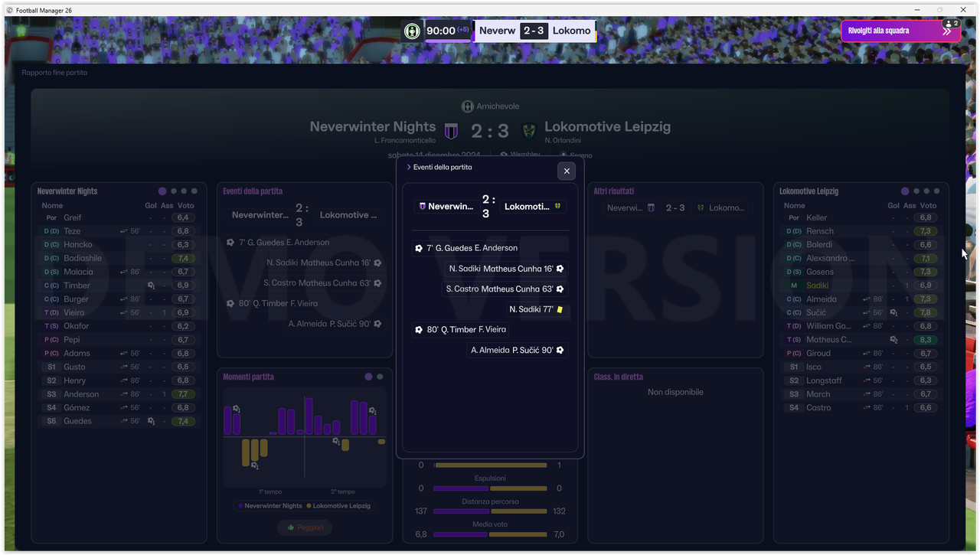Open the Rapporto fine partita heading

(54, 73)
